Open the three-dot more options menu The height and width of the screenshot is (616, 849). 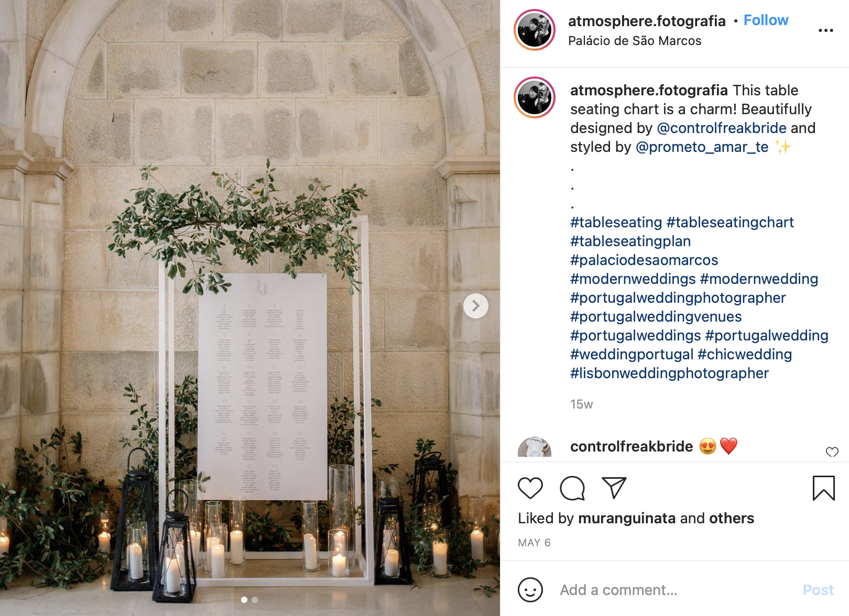pyautogui.click(x=825, y=30)
